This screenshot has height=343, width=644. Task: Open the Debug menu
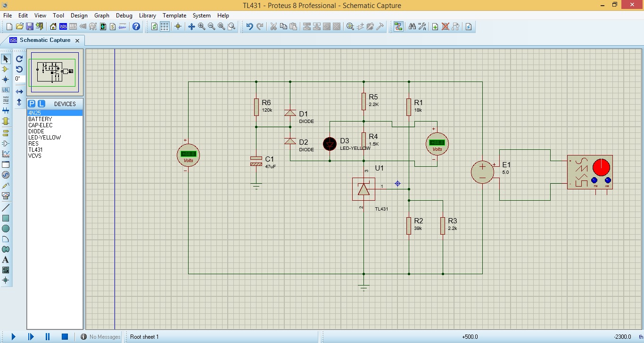[124, 16]
